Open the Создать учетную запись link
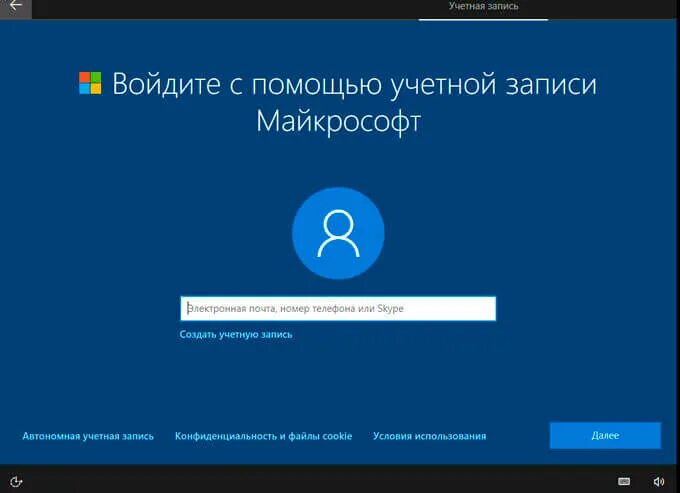This screenshot has width=680, height=493. [x=236, y=334]
